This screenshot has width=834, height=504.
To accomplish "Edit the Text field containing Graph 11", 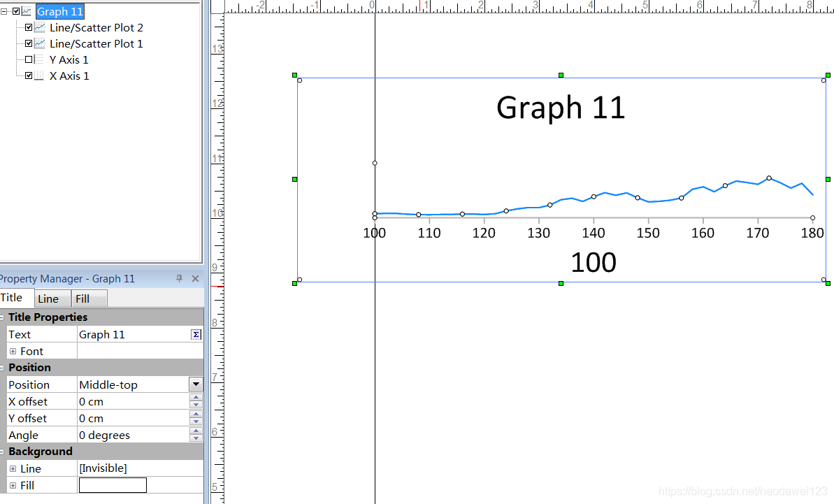I will pos(134,334).
